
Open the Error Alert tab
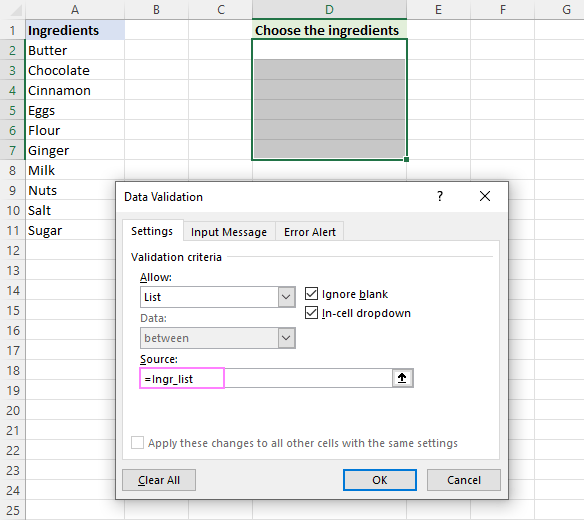click(310, 232)
